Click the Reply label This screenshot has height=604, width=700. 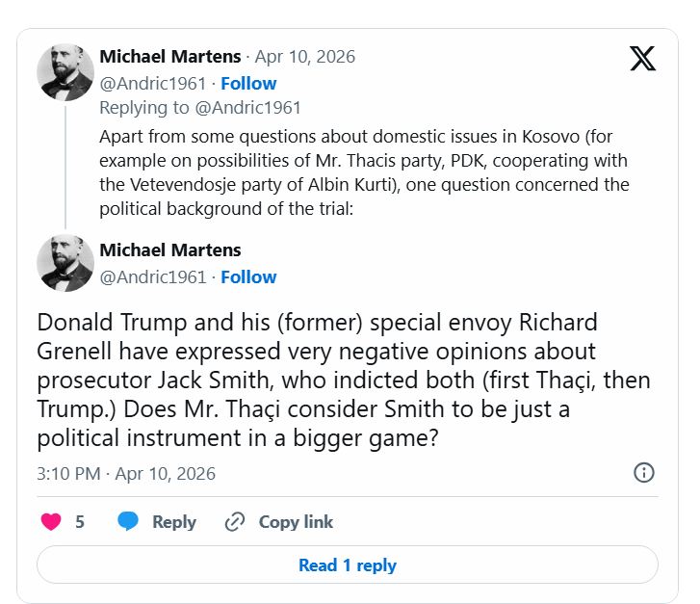[x=174, y=522]
